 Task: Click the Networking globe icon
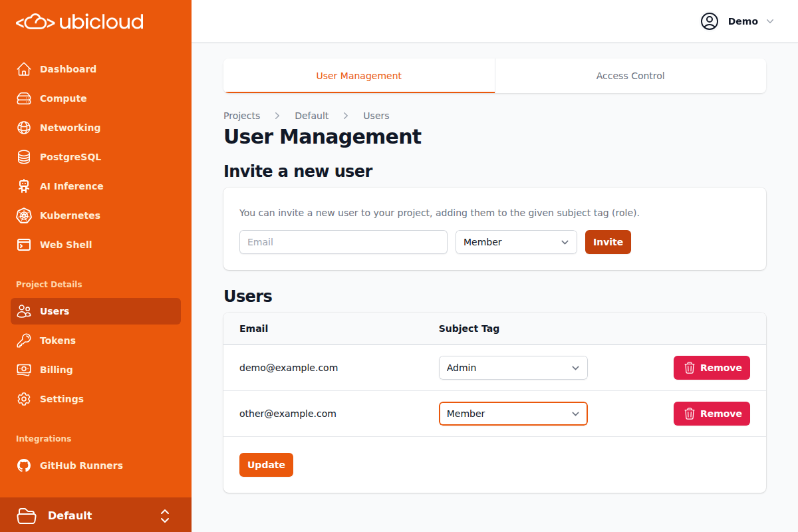[24, 128]
